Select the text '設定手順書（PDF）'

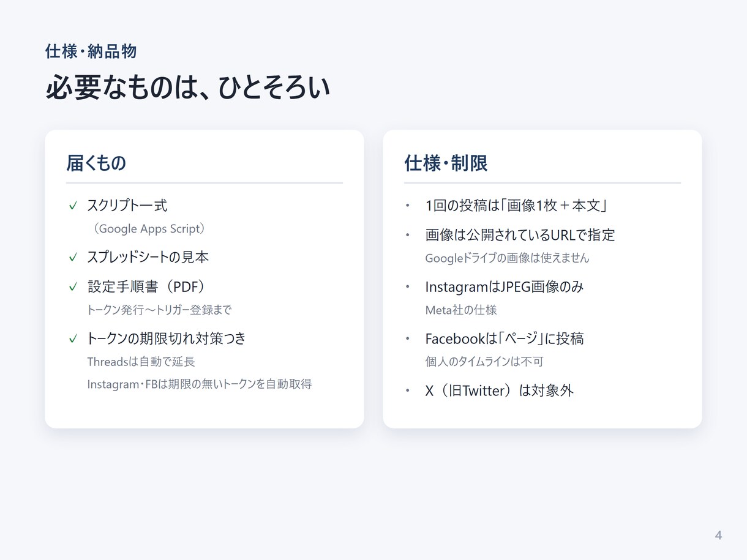[x=148, y=286]
